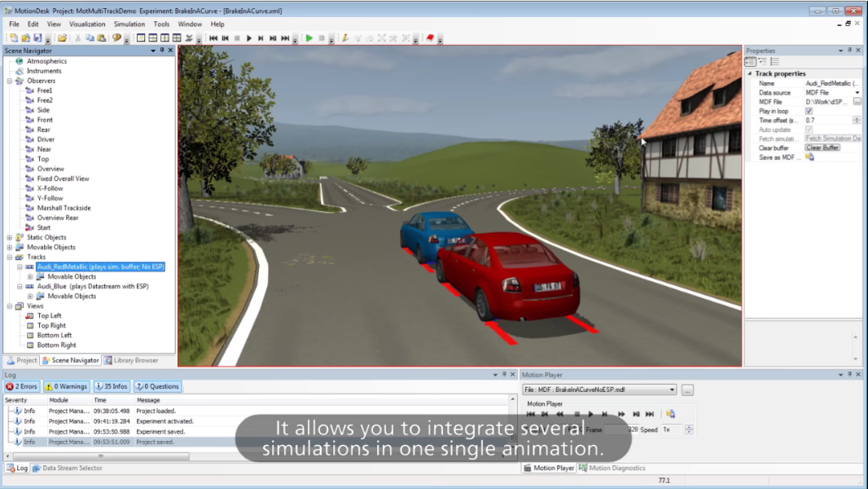Image resolution: width=868 pixels, height=489 pixels.
Task: Click the Cut scissors icon
Action: [77, 38]
